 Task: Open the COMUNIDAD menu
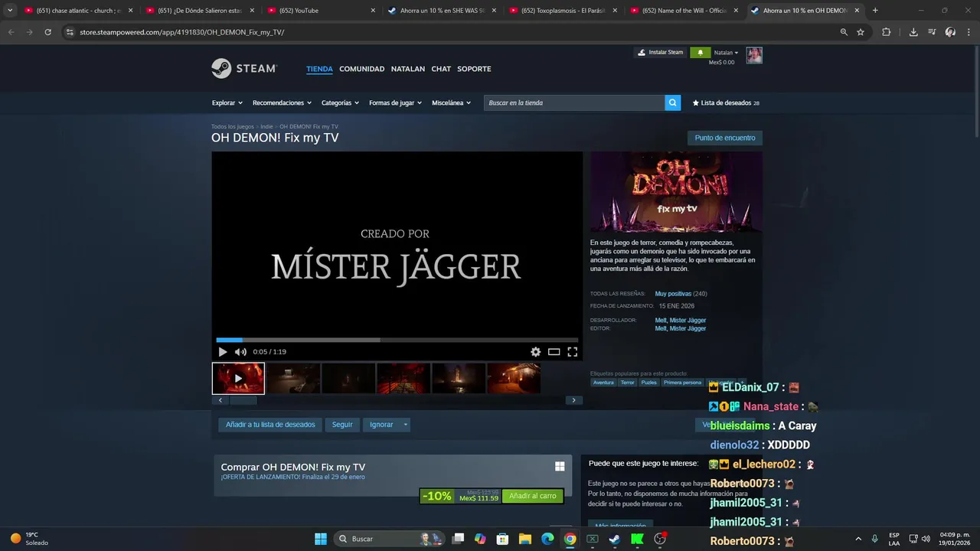click(361, 69)
